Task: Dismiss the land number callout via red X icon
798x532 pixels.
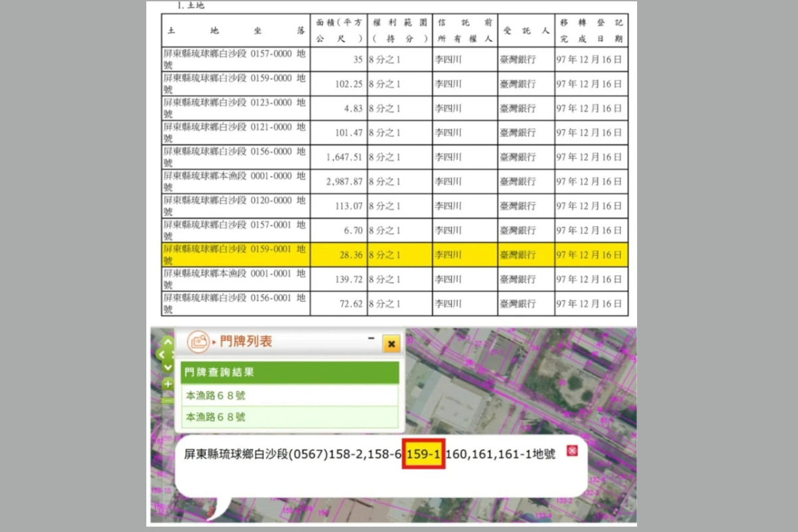Action: click(572, 450)
